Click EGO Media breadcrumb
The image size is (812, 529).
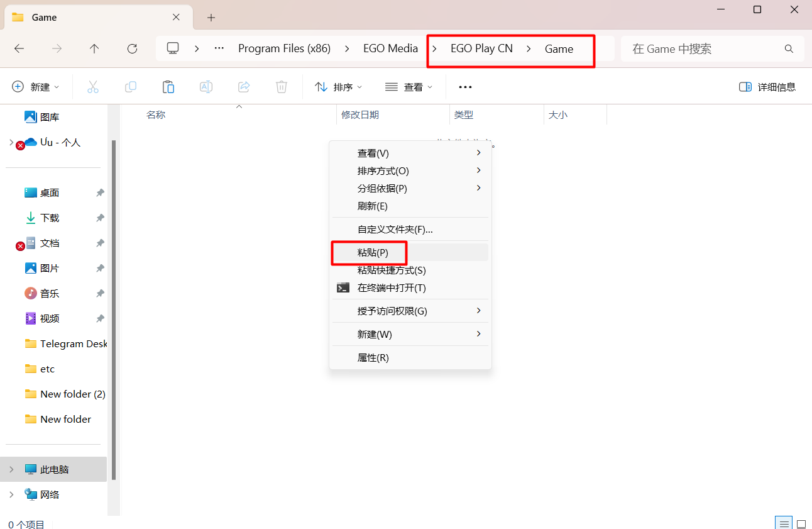click(x=390, y=48)
